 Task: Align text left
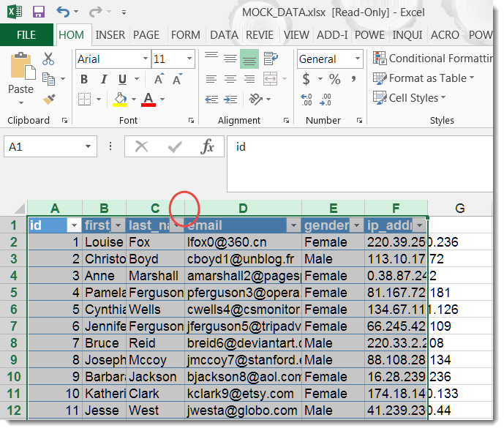211,79
